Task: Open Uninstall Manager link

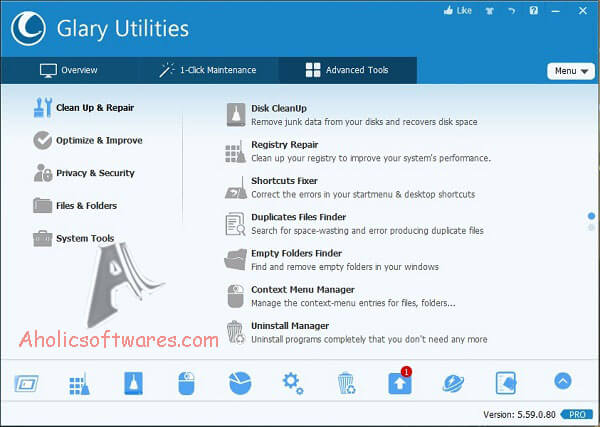Action: point(290,326)
